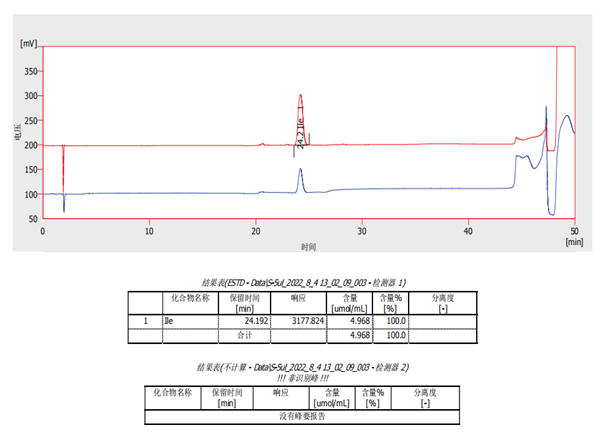Click the 40 tick on the time axis
Viewport: 605px width, 440px height.
(x=468, y=231)
